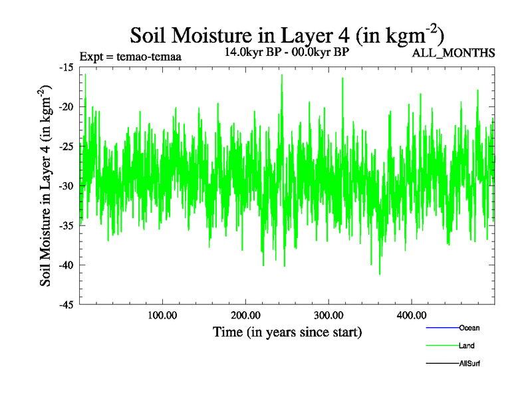Viewport: 532px width, 399px height.
Task: Click the x-axis label Time (in years since start)
Action: click(x=287, y=332)
